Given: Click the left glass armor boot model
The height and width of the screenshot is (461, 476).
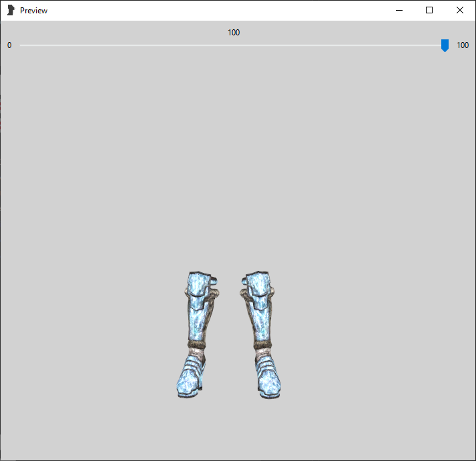Looking at the screenshot, I should (198, 334).
